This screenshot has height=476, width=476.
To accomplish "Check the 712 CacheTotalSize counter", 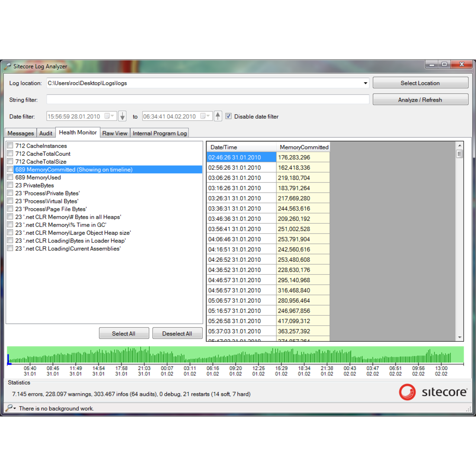I will point(10,161).
